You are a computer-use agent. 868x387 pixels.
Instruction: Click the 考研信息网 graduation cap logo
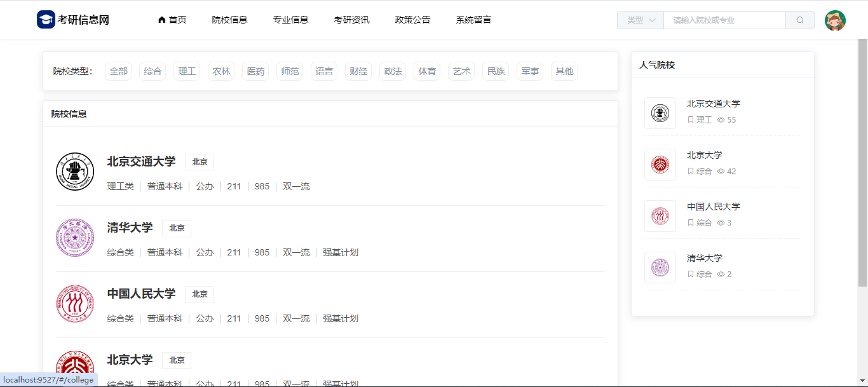(46, 20)
